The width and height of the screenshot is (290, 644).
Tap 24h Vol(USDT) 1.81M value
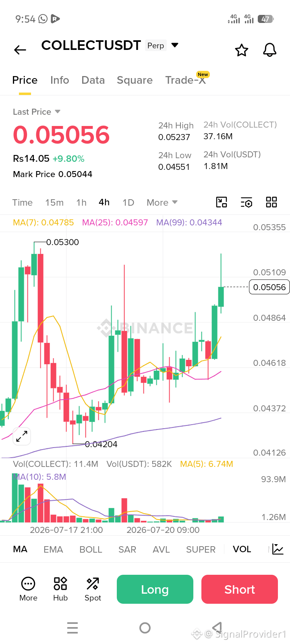216,166
